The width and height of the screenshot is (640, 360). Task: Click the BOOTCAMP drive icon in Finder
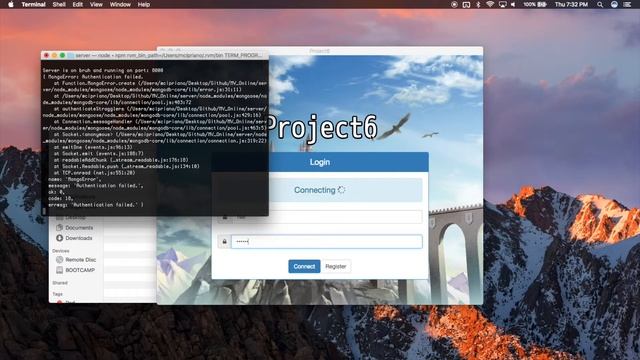point(60,270)
